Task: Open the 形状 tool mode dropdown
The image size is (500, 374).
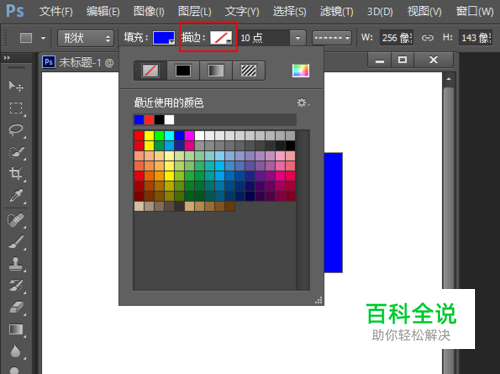Action: (x=86, y=38)
